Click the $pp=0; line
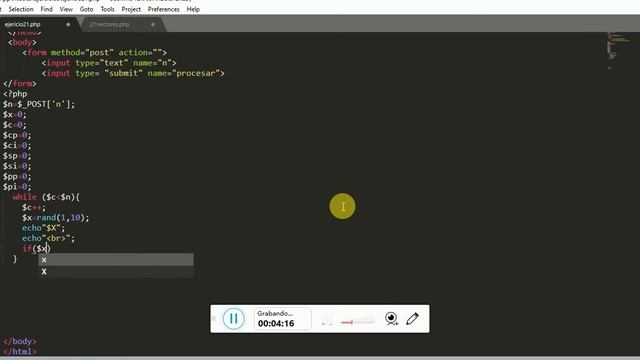This screenshot has width=640, height=360. 17,176
